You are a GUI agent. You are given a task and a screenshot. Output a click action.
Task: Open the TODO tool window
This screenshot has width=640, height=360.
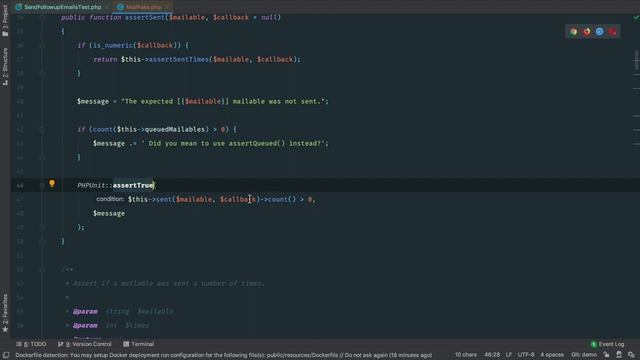(31, 344)
